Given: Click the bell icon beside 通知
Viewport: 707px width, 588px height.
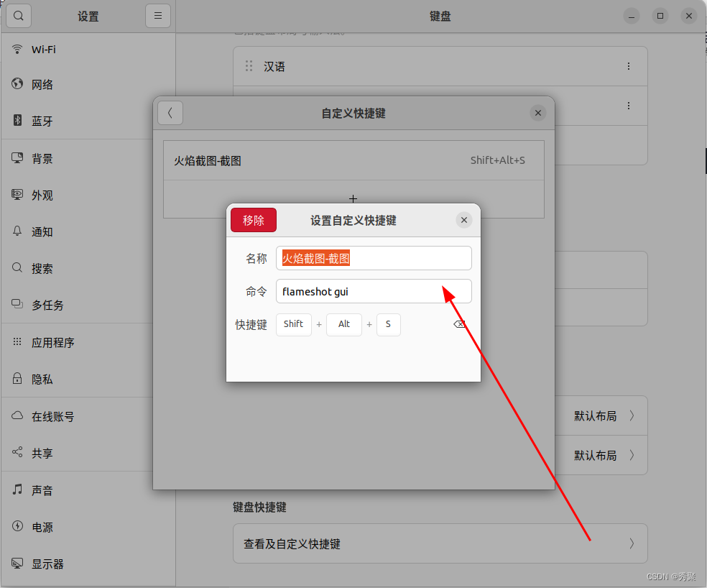Looking at the screenshot, I should click(x=17, y=231).
